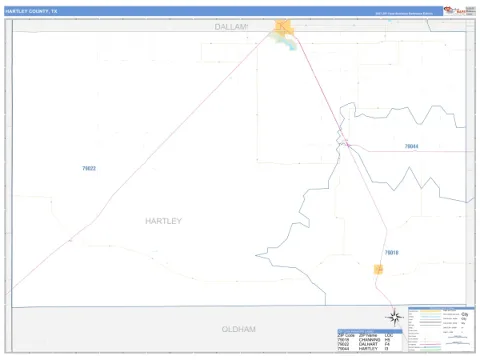Viewport: 480px width, 360px height.
Task: Click the road junction at Hartley town
Action: click(348, 145)
